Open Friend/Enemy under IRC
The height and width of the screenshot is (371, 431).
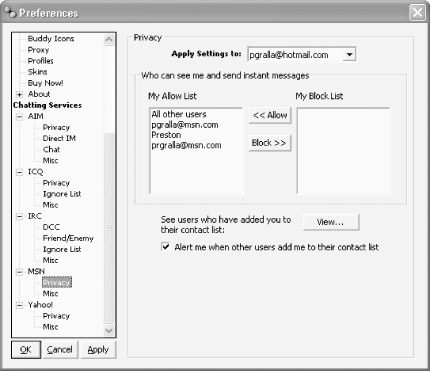pos(68,238)
